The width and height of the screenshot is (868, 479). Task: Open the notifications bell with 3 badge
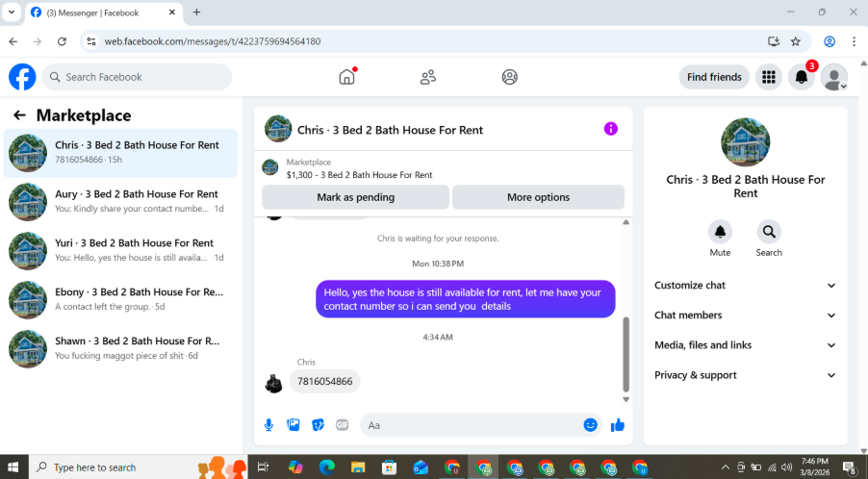click(801, 77)
